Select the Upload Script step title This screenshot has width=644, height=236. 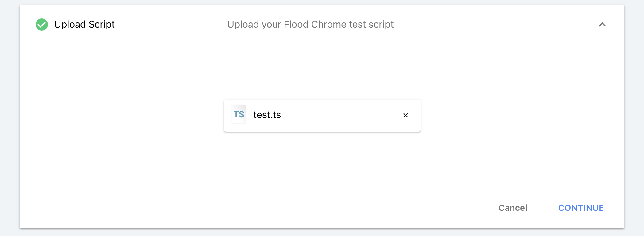[x=84, y=25]
